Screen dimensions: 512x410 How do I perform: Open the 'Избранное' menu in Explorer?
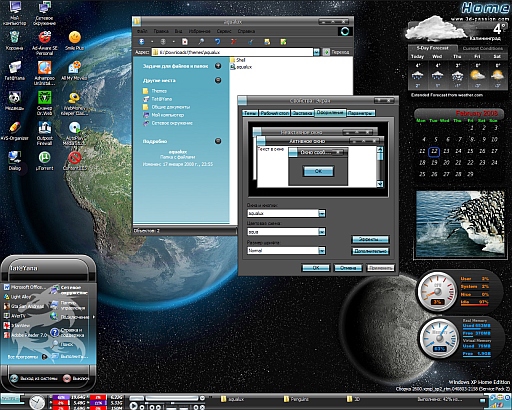pos(199,31)
